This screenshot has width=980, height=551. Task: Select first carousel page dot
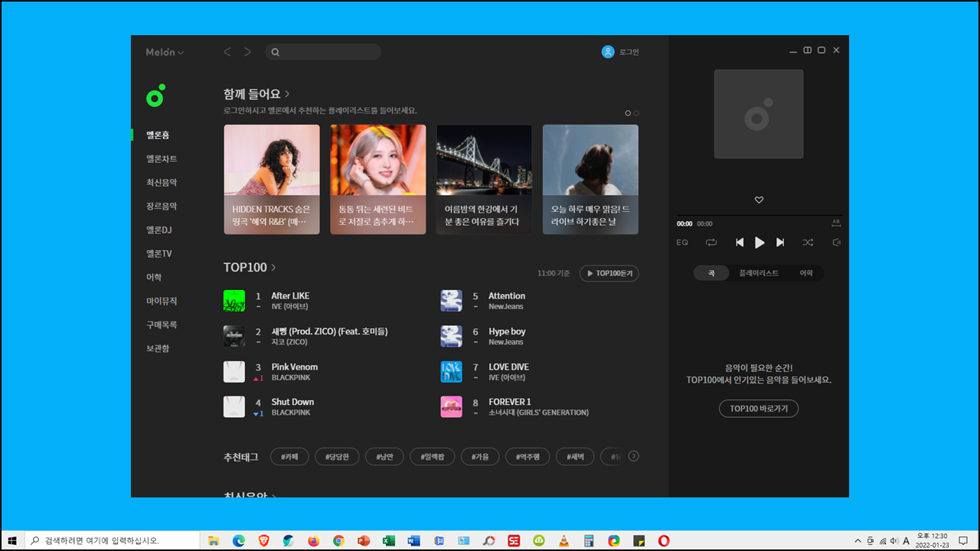coord(628,113)
